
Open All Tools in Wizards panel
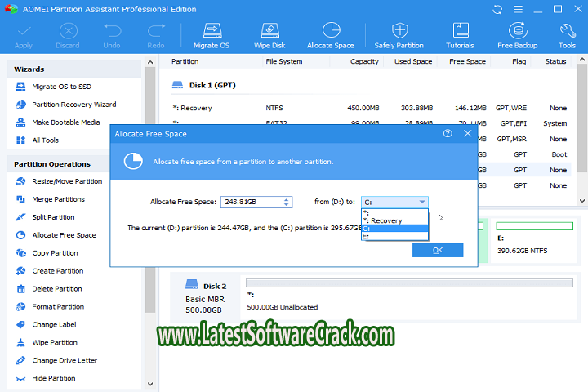point(46,140)
